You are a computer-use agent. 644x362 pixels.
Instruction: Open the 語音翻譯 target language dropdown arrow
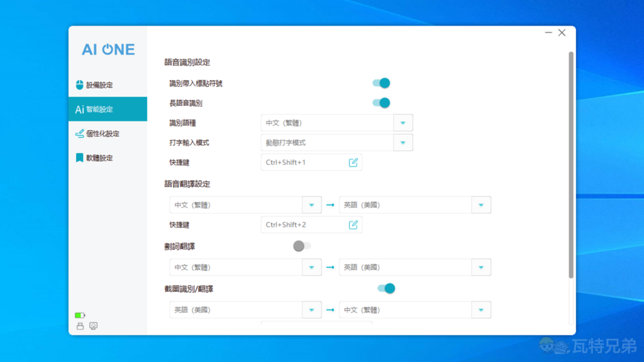(x=481, y=205)
